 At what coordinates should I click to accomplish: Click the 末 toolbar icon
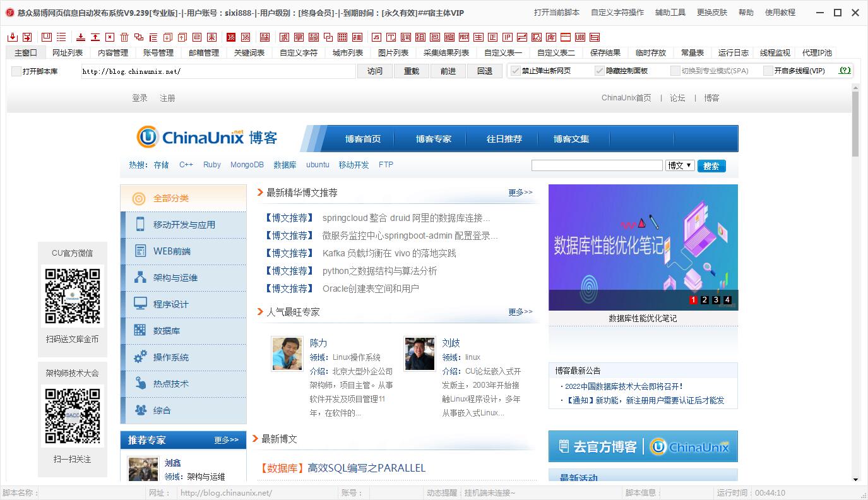[x=212, y=37]
